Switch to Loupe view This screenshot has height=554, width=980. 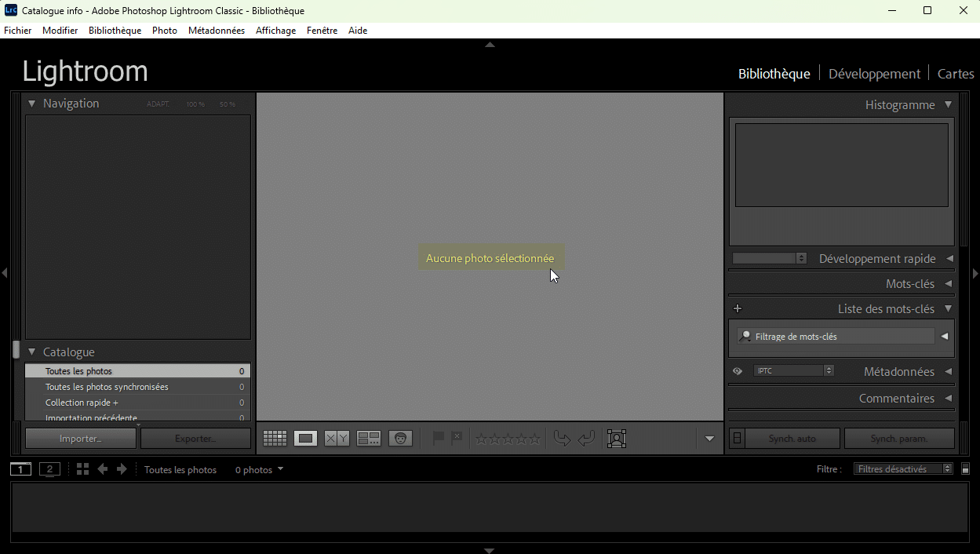[306, 438]
